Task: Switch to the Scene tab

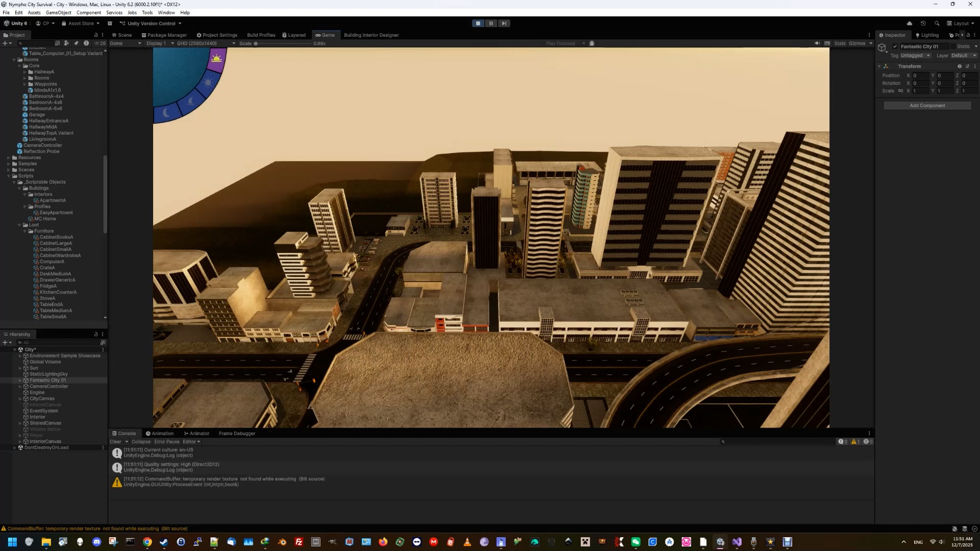Action: coord(121,35)
